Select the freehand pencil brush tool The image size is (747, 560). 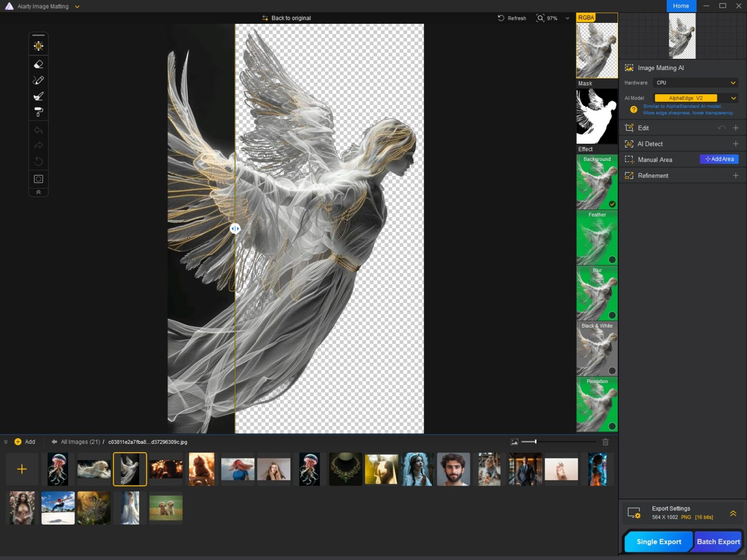(x=38, y=80)
